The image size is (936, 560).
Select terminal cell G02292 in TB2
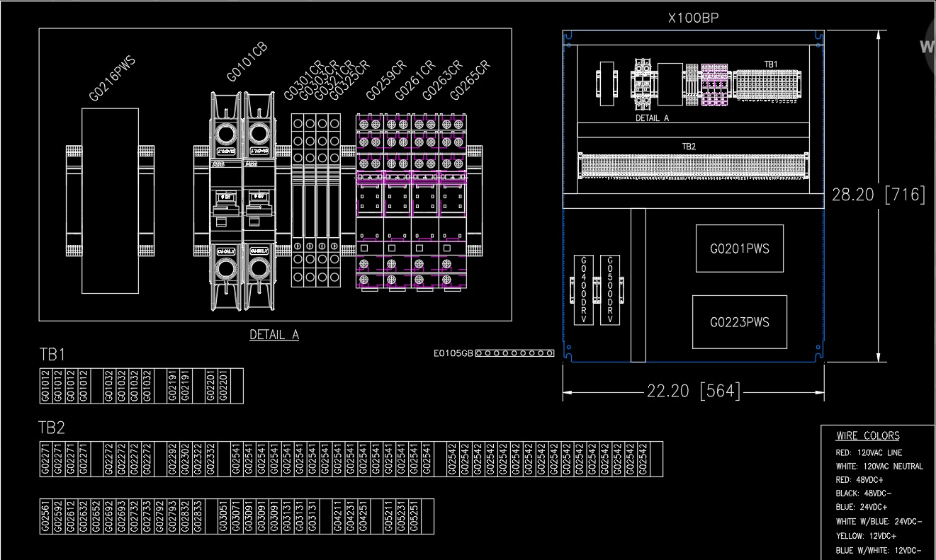point(173,459)
